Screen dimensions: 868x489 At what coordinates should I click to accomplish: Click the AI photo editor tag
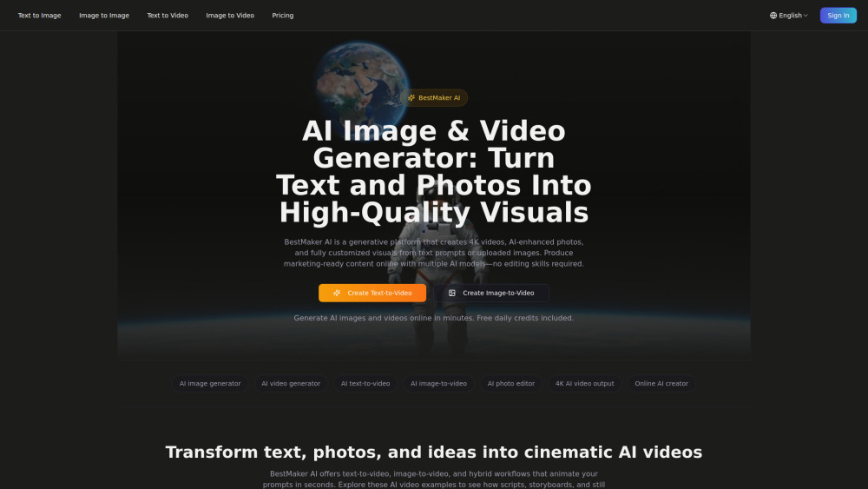511,383
